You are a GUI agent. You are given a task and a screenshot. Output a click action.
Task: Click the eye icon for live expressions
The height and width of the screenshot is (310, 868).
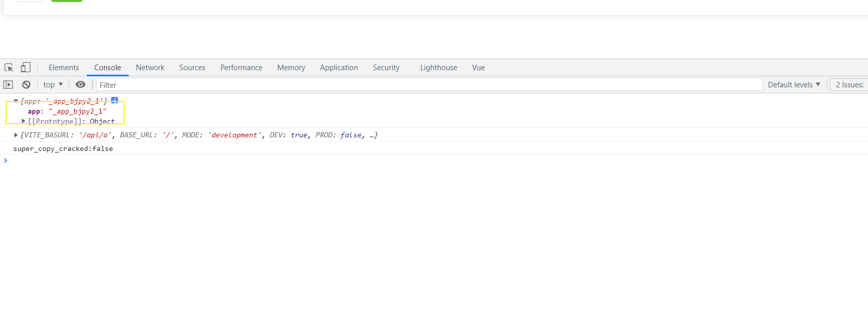click(80, 85)
